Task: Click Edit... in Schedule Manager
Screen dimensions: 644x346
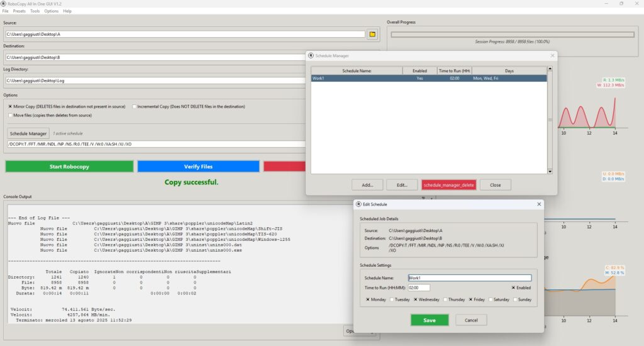Action: (402, 185)
